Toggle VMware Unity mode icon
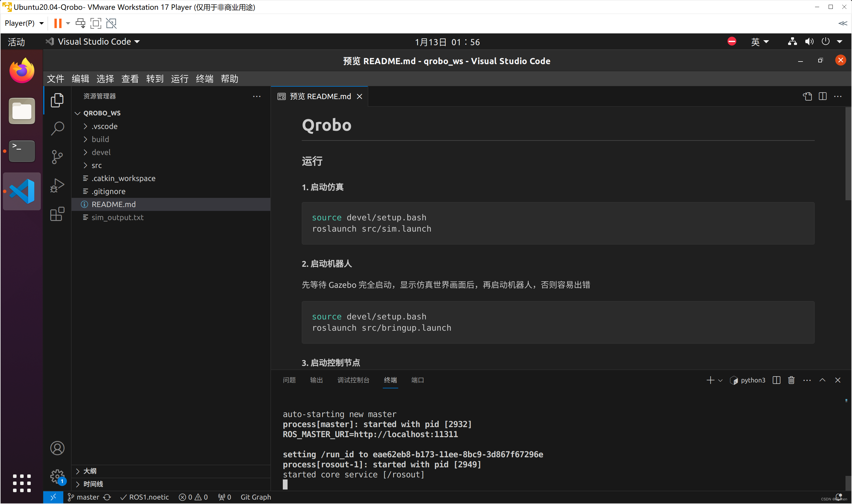Image resolution: width=852 pixels, height=504 pixels. [x=111, y=23]
